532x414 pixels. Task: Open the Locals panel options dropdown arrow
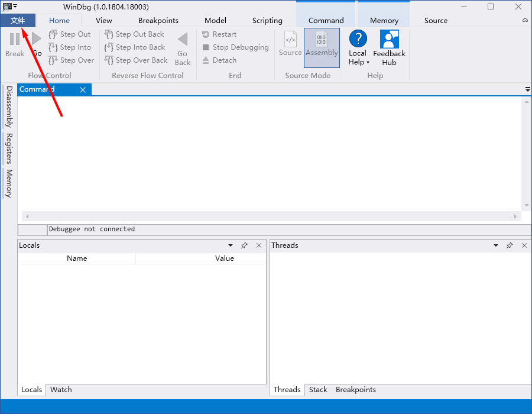pyautogui.click(x=231, y=245)
